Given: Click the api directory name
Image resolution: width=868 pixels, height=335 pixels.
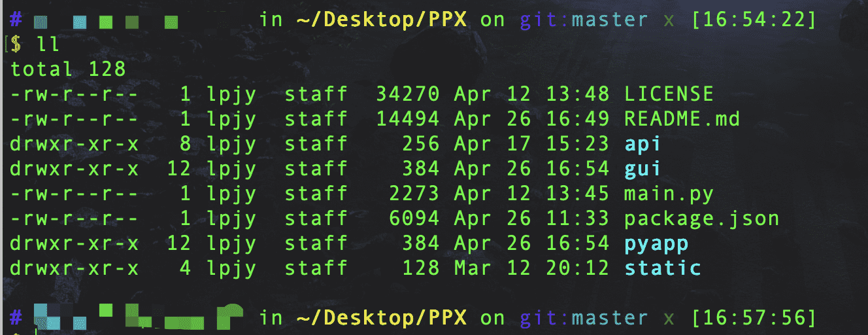Looking at the screenshot, I should (643, 144).
